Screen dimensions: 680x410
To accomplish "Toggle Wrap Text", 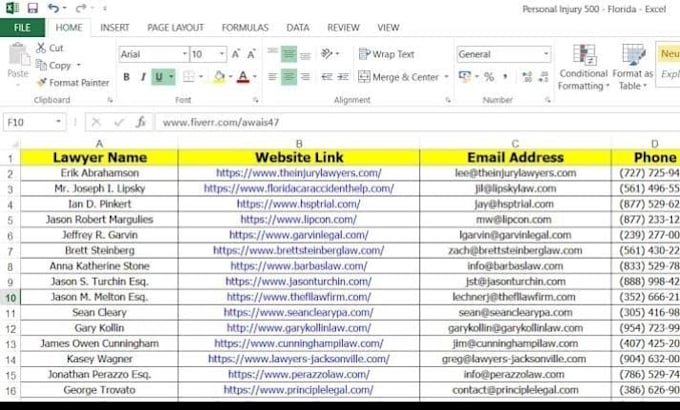I will tap(386, 54).
